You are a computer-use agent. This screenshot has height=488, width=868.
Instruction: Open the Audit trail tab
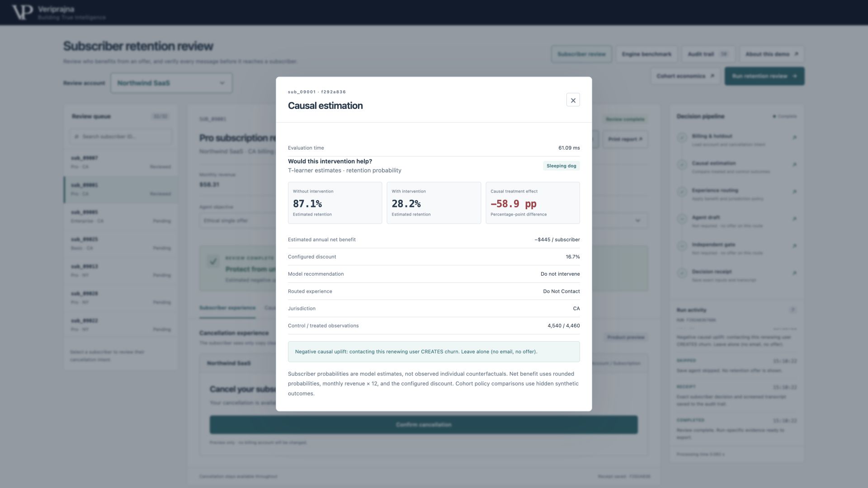[708, 54]
